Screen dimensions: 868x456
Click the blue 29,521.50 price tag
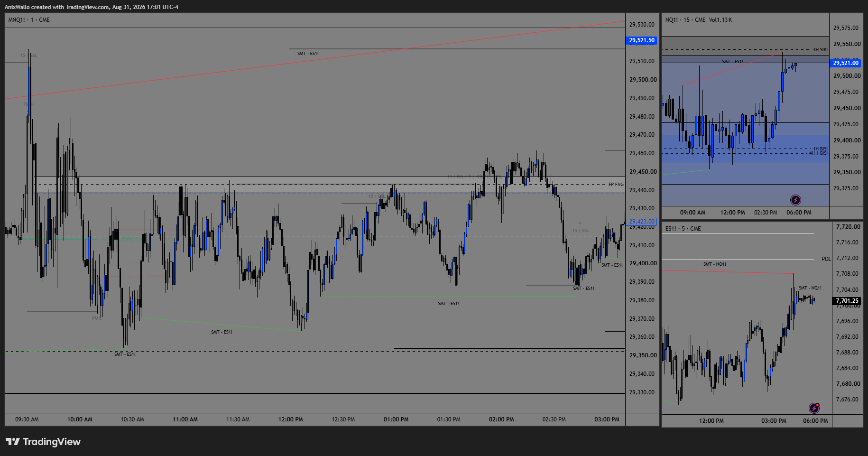pyautogui.click(x=642, y=41)
